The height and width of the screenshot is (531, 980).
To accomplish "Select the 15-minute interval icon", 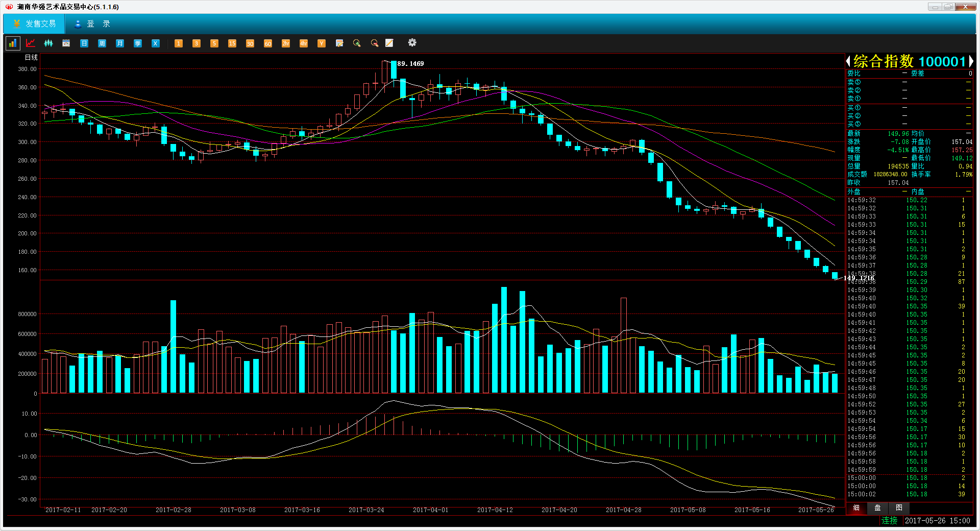I will coord(232,43).
